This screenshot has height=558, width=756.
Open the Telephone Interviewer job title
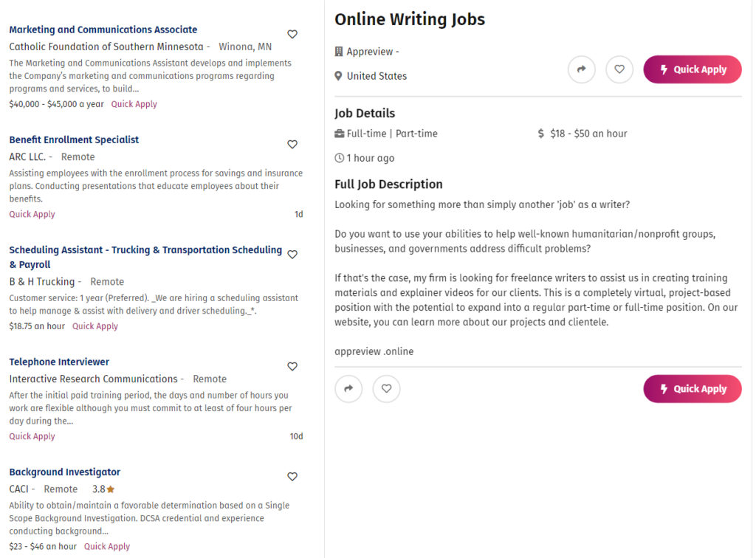pyautogui.click(x=59, y=362)
